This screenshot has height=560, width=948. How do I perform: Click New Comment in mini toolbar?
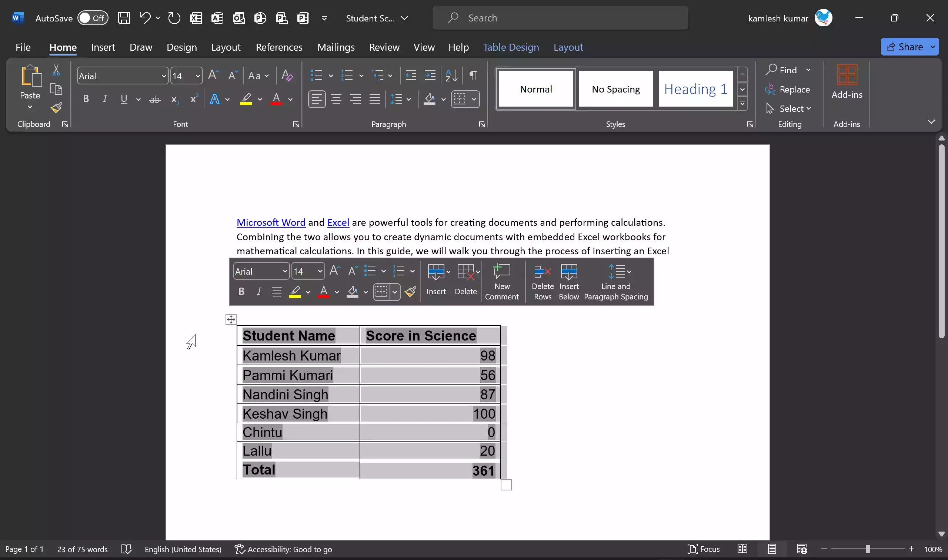pyautogui.click(x=502, y=282)
